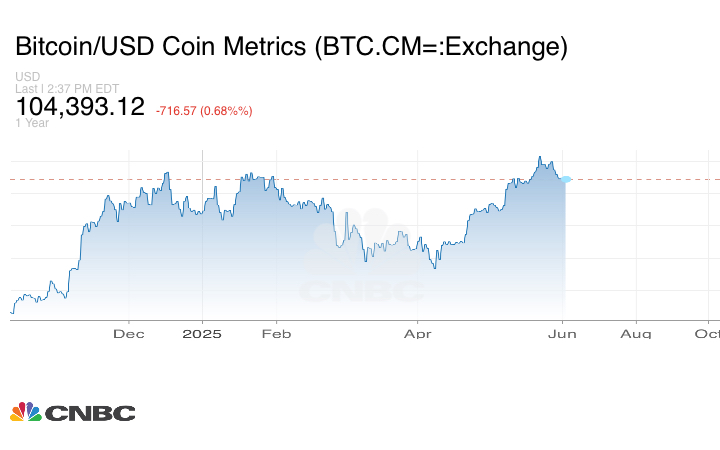Click the Aug label on the time axis
720x450 pixels.
(x=636, y=333)
